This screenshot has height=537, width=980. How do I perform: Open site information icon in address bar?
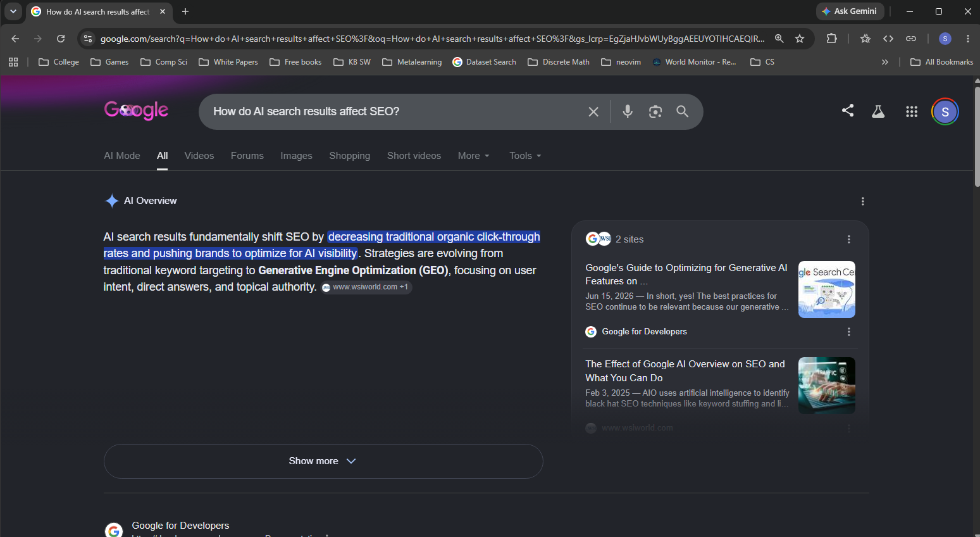point(88,39)
